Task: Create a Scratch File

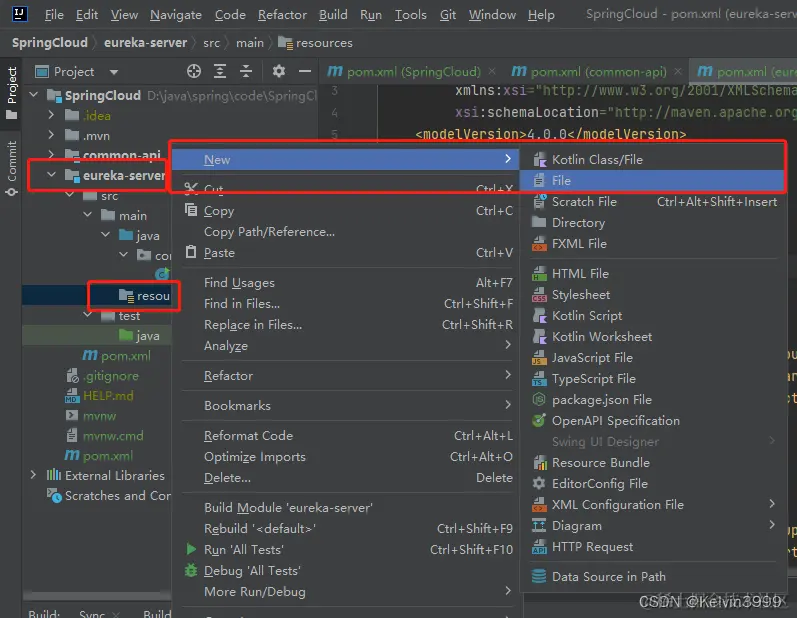Action: coord(653,202)
